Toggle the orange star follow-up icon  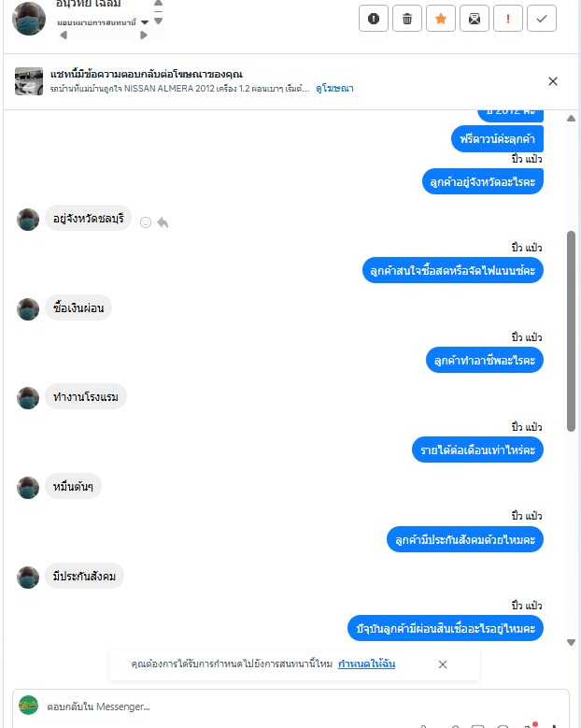[x=440, y=19]
